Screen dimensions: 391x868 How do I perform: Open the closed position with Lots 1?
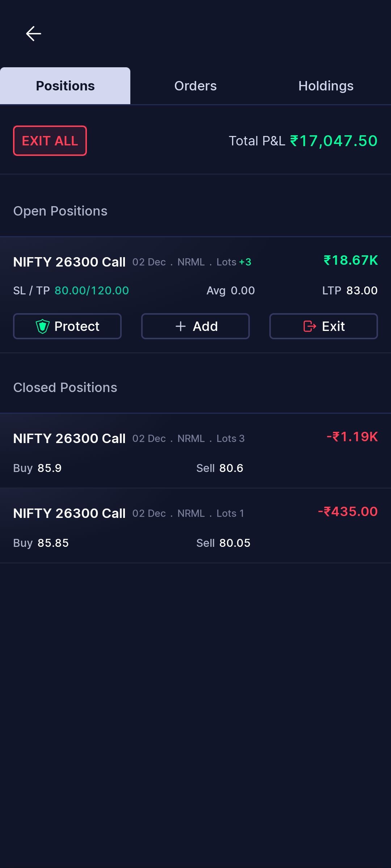tap(195, 526)
